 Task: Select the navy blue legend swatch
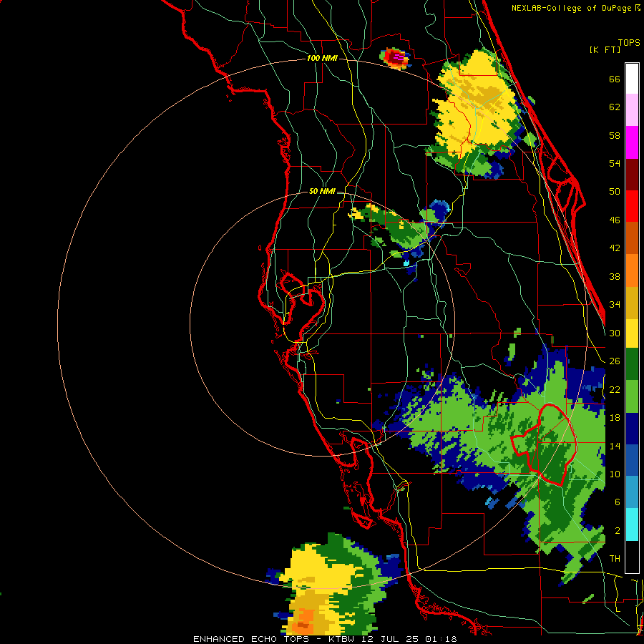pyautogui.click(x=632, y=429)
